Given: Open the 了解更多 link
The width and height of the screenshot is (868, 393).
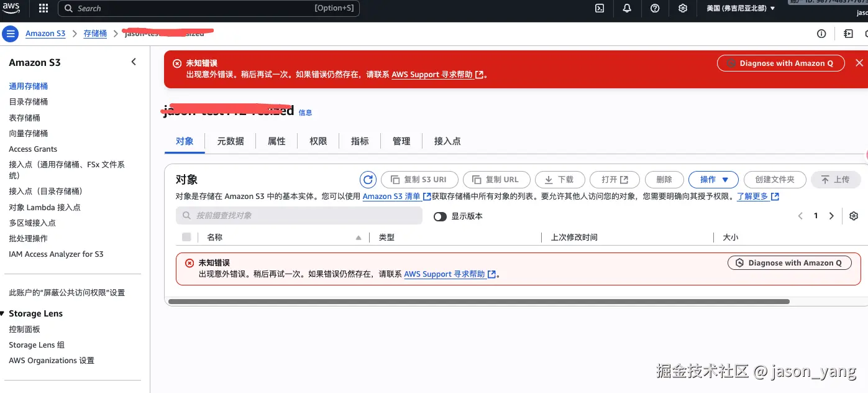Looking at the screenshot, I should click(x=757, y=196).
